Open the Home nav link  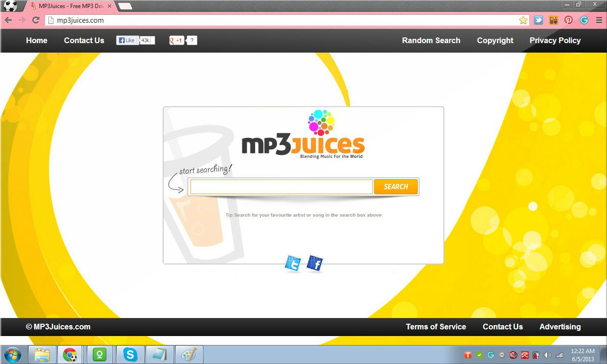(37, 40)
